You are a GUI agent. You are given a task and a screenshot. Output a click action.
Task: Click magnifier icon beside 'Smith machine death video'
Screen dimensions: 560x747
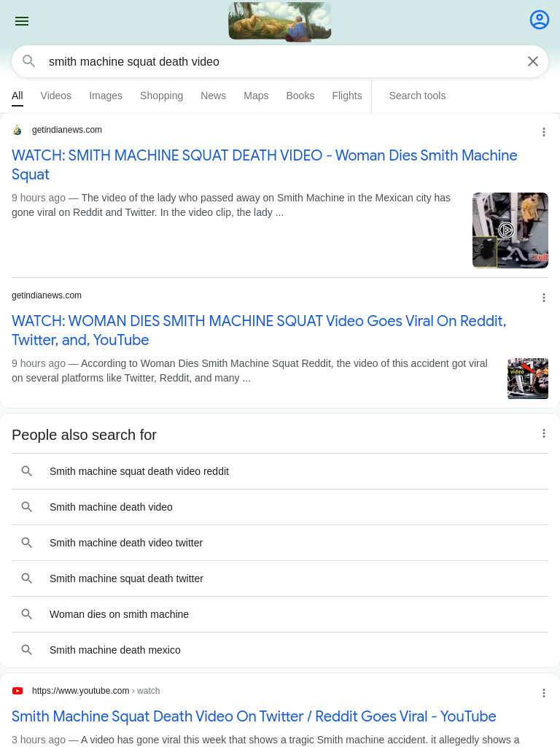[27, 507]
